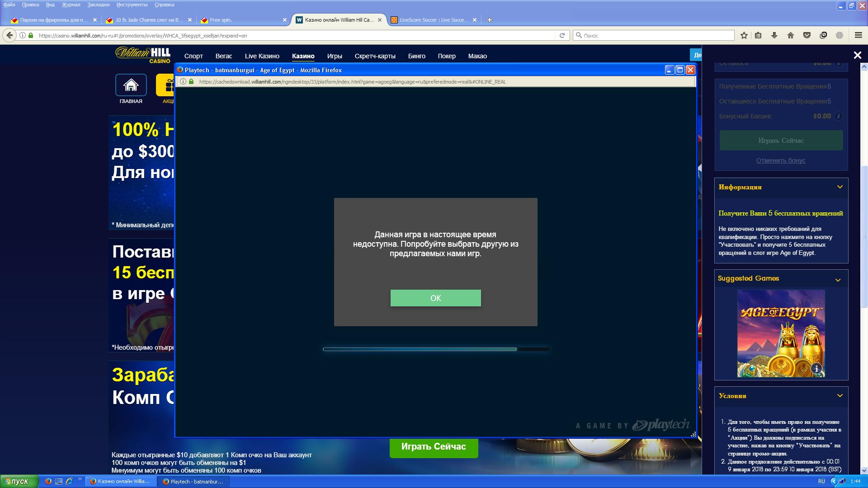Open the Вид menu

pyautogui.click(x=50, y=5)
